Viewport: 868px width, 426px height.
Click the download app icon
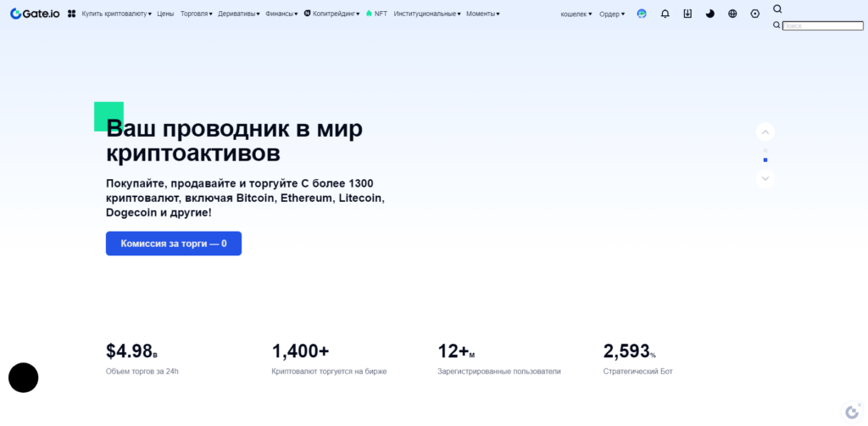(x=687, y=14)
